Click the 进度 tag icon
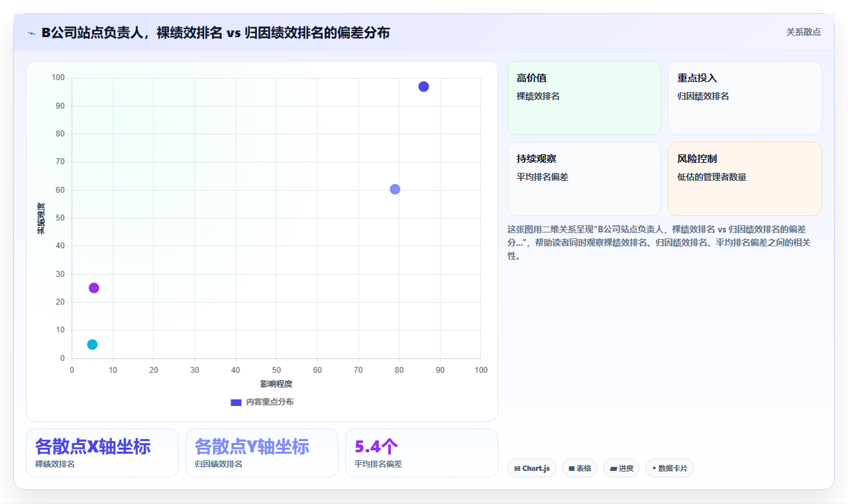Screen dimensions: 848x504 pos(613,468)
